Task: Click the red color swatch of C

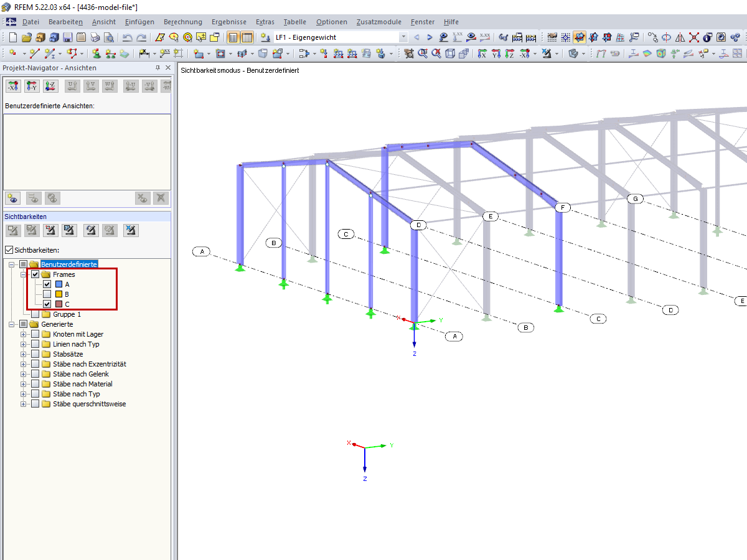Action: [x=59, y=304]
